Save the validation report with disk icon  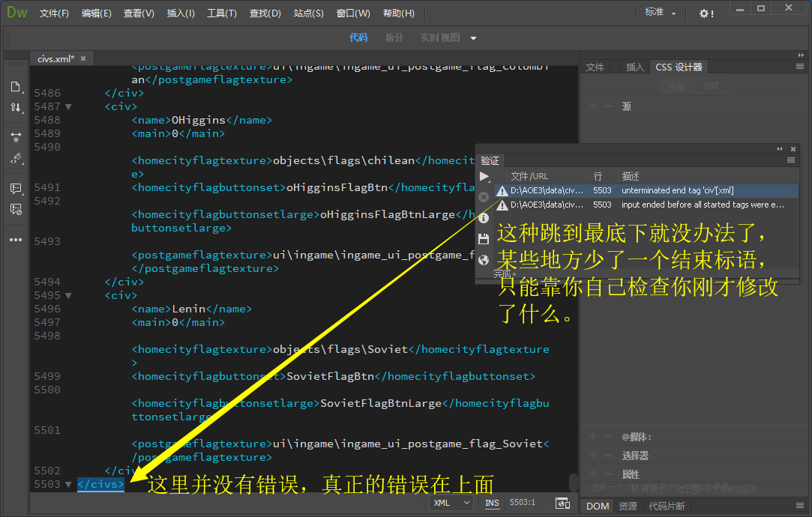tap(484, 238)
